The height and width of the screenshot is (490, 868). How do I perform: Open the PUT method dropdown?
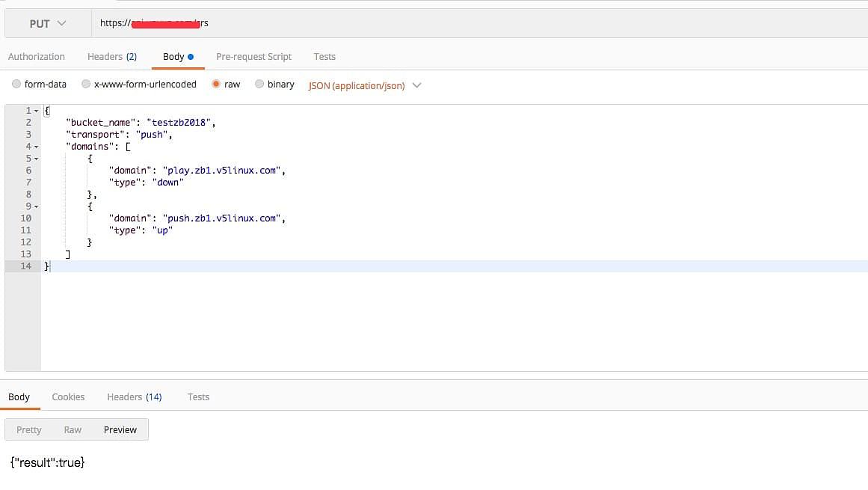pyautogui.click(x=48, y=23)
